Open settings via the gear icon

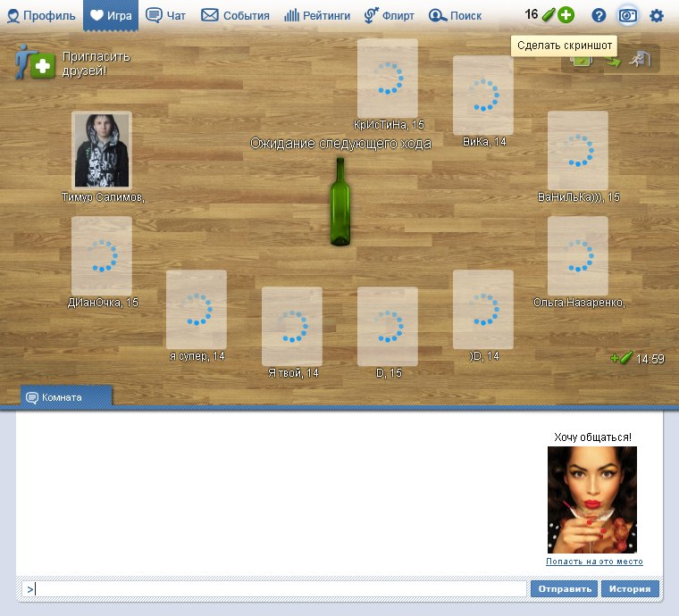point(657,15)
